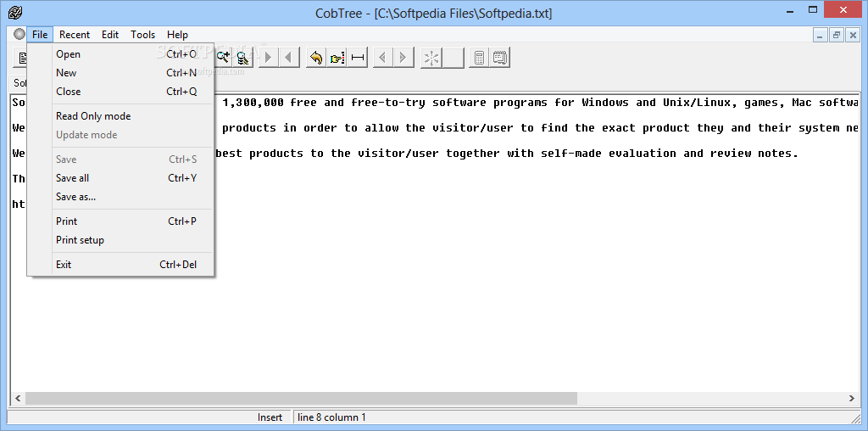Viewport: 868px width, 431px height.
Task: Switch to Read Only mode
Action: [x=120, y=115]
